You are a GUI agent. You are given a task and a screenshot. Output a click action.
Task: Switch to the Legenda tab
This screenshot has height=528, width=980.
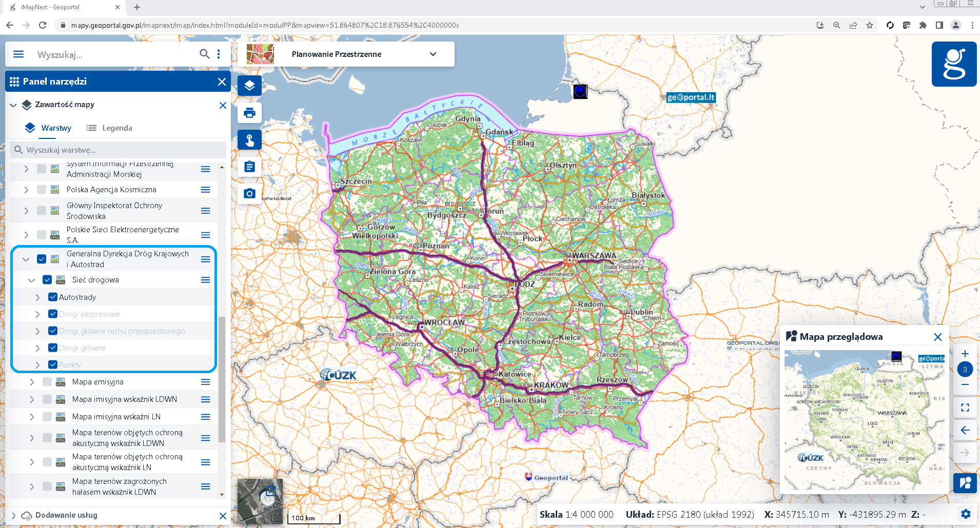click(109, 128)
